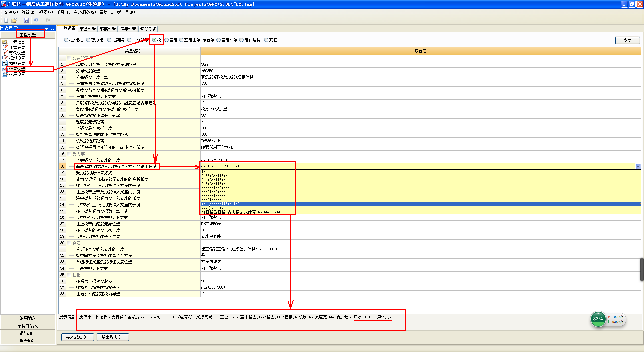This screenshot has height=352, width=644.
Task: Select the 弯钩设置 icon in navigation
Action: (x=5, y=53)
